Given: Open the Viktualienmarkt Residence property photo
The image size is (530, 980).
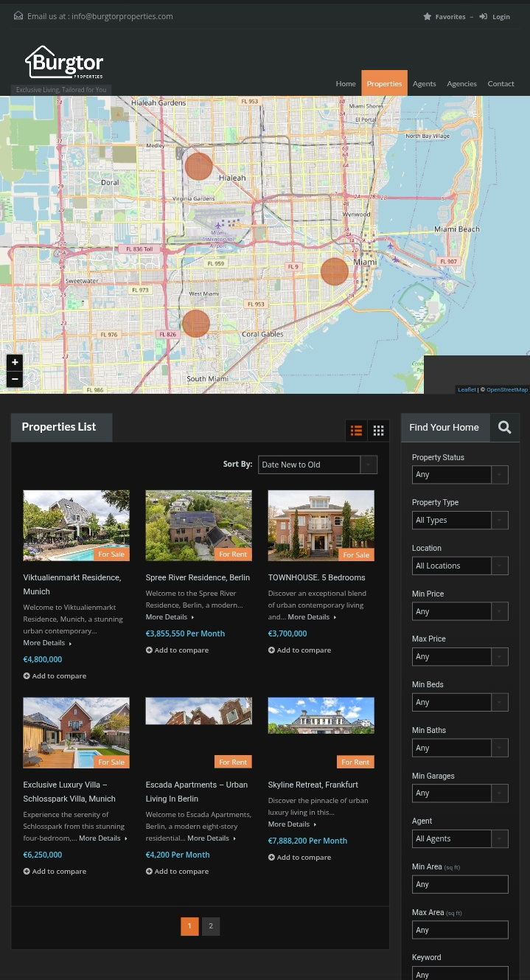Looking at the screenshot, I should (x=76, y=525).
